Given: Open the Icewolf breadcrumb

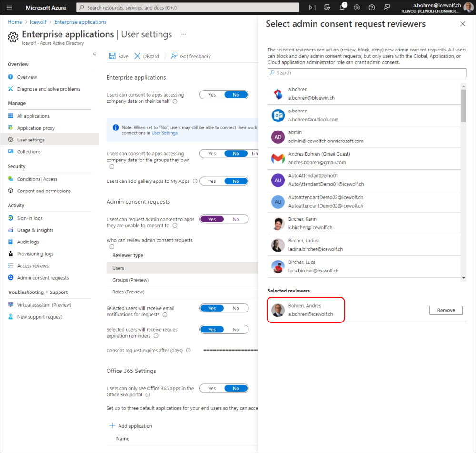Looking at the screenshot, I should click(38, 22).
